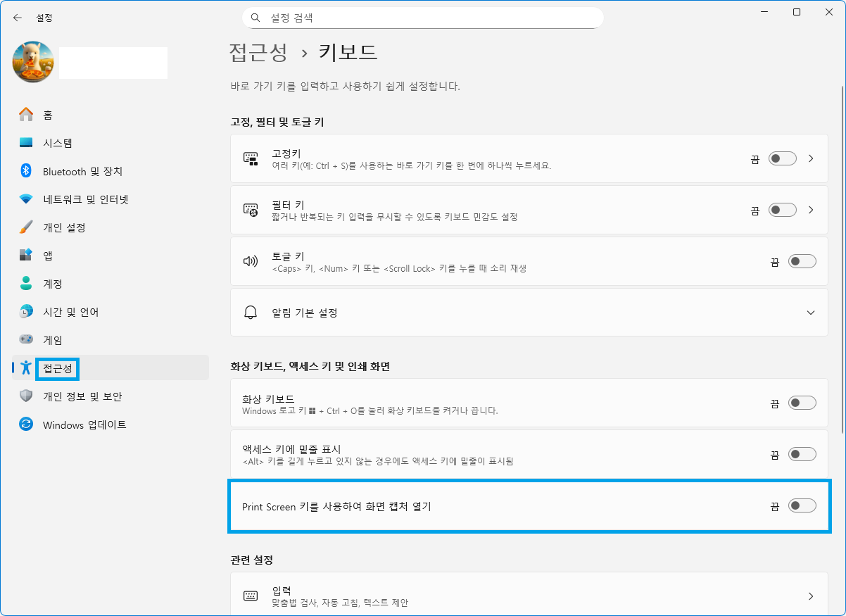Click the 홈 house icon
Viewport: 846px width, 616px height.
click(26, 115)
